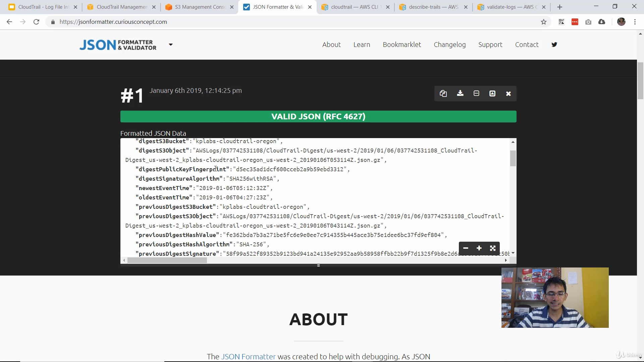Increase JSON text size with plus button

tap(479, 248)
